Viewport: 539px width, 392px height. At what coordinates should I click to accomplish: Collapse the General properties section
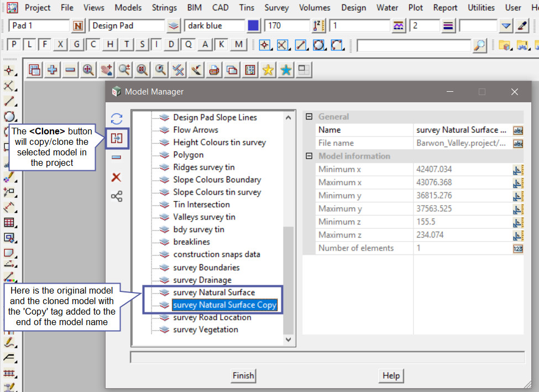pyautogui.click(x=309, y=117)
